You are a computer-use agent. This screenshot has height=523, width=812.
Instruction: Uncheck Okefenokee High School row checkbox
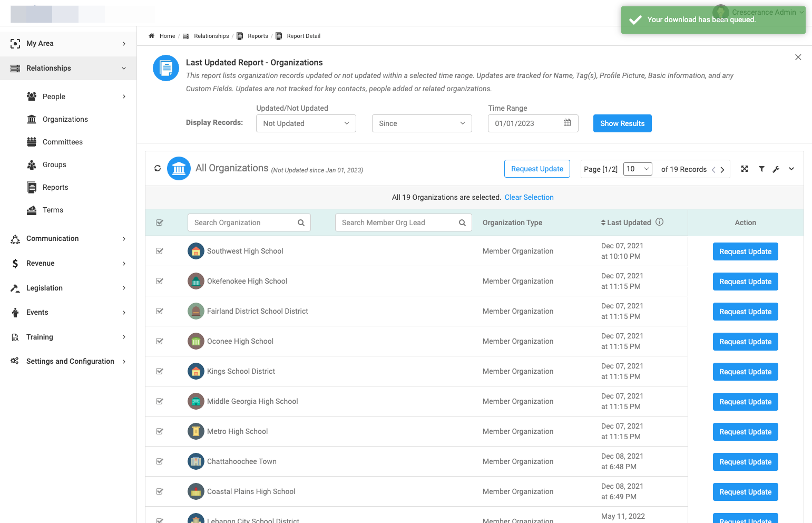160,281
